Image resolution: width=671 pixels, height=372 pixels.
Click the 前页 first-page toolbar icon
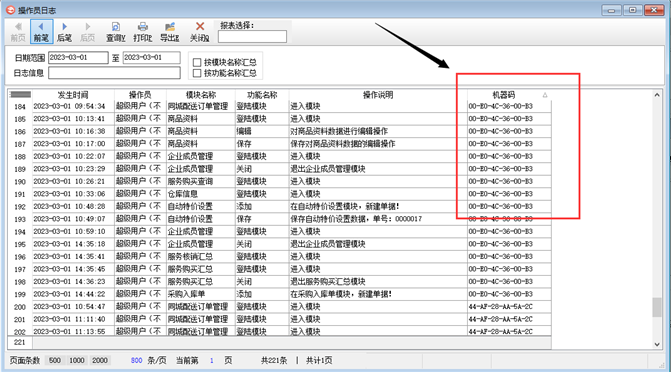coord(18,32)
